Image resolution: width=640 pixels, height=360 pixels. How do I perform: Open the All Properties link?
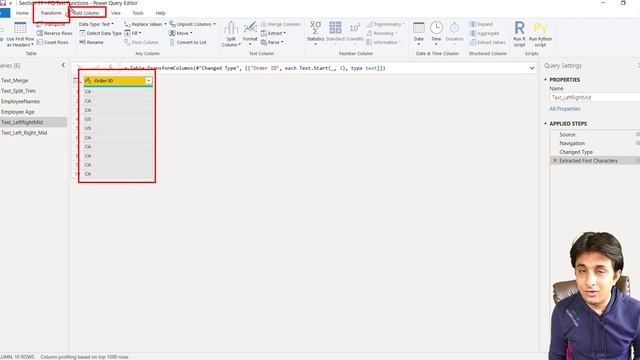coord(564,109)
